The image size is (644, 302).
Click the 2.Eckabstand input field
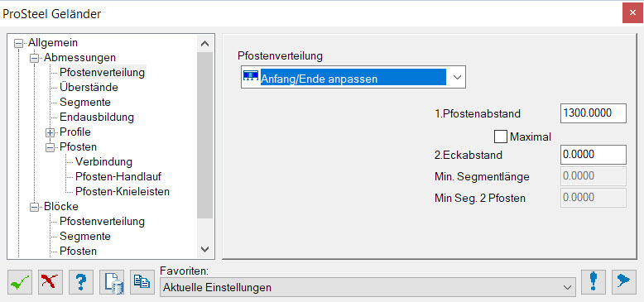[593, 155]
